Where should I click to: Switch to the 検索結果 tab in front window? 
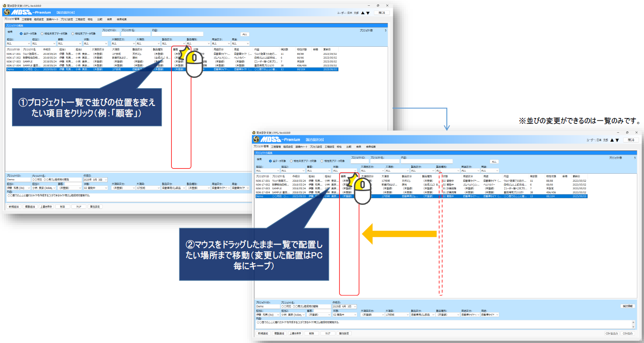coord(371,147)
